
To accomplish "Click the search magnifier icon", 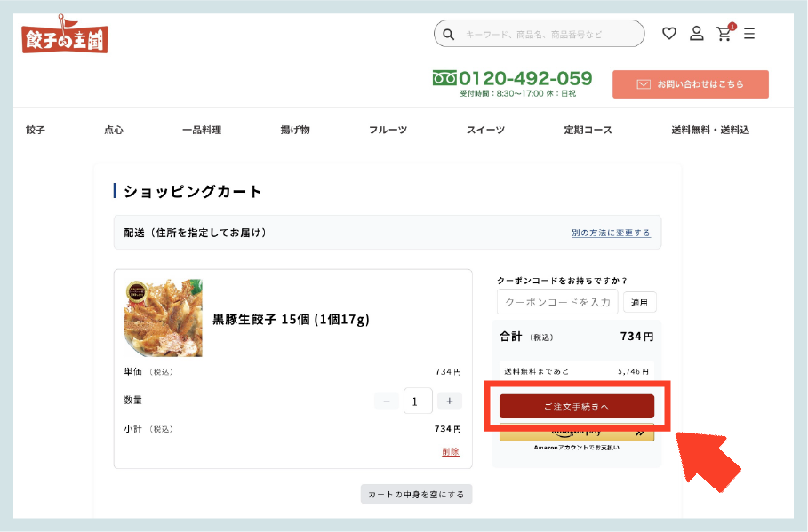I will click(x=448, y=34).
